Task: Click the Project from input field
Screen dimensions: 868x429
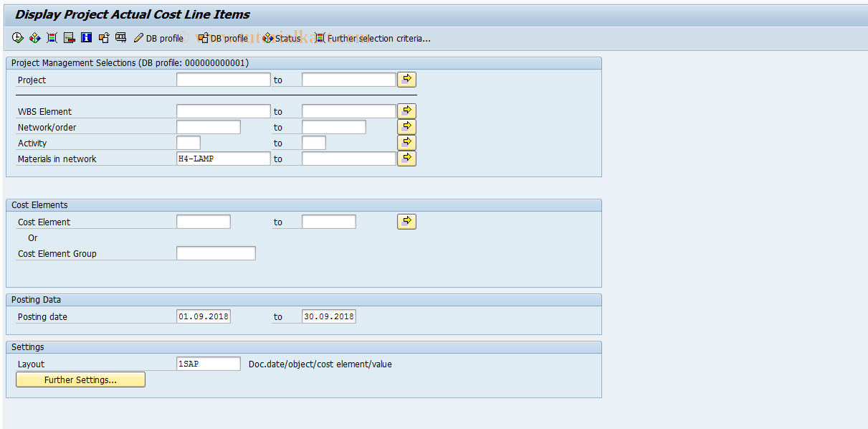Action: [x=223, y=79]
